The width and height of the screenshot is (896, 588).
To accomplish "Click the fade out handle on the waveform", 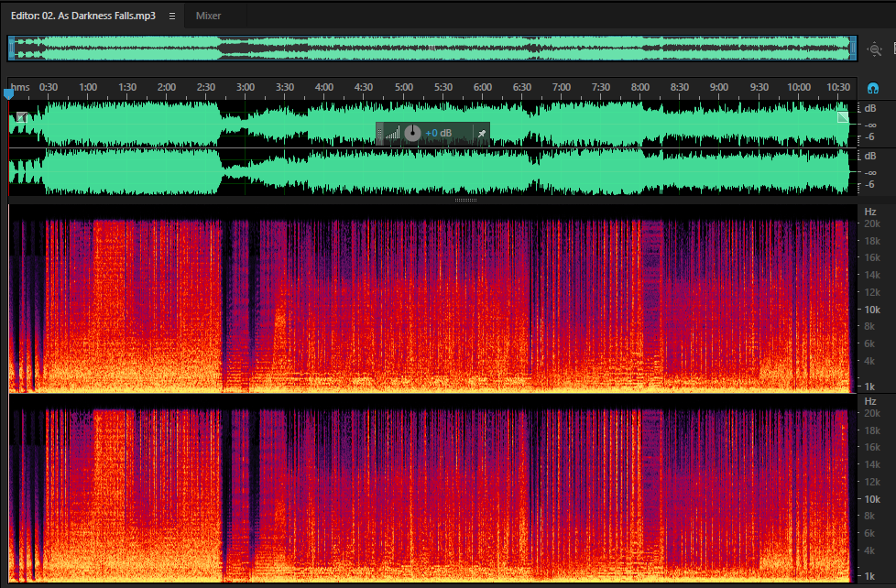I will [x=843, y=117].
